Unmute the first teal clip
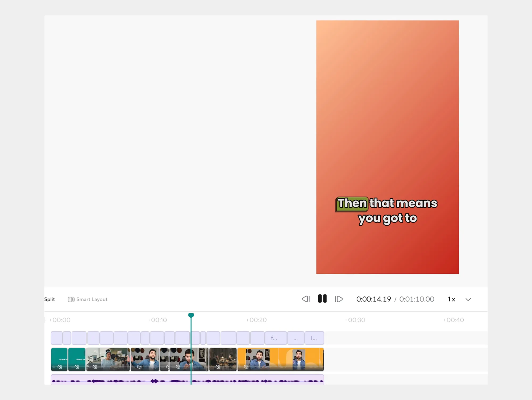 (60, 367)
